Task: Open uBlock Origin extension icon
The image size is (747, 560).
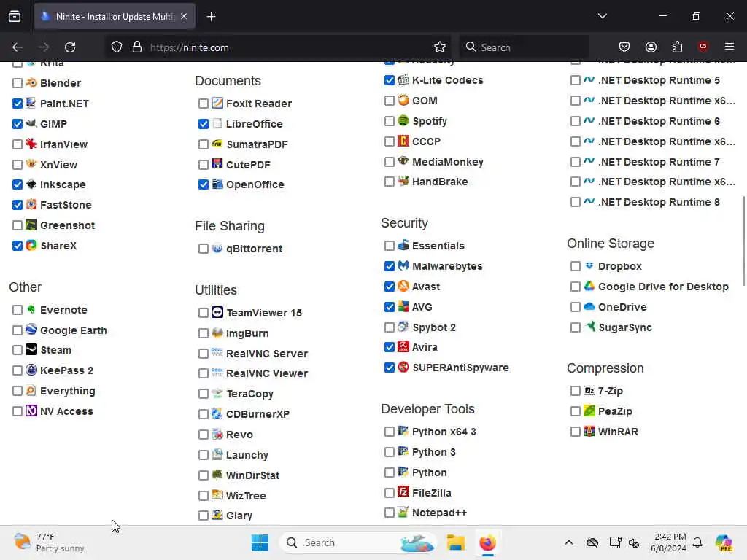Action: pos(703,47)
